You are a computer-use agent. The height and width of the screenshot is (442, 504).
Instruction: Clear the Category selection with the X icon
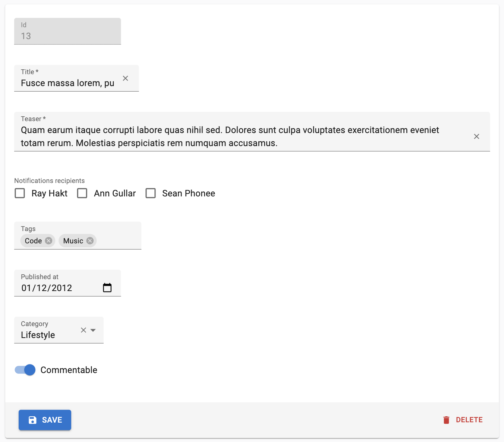(x=83, y=330)
